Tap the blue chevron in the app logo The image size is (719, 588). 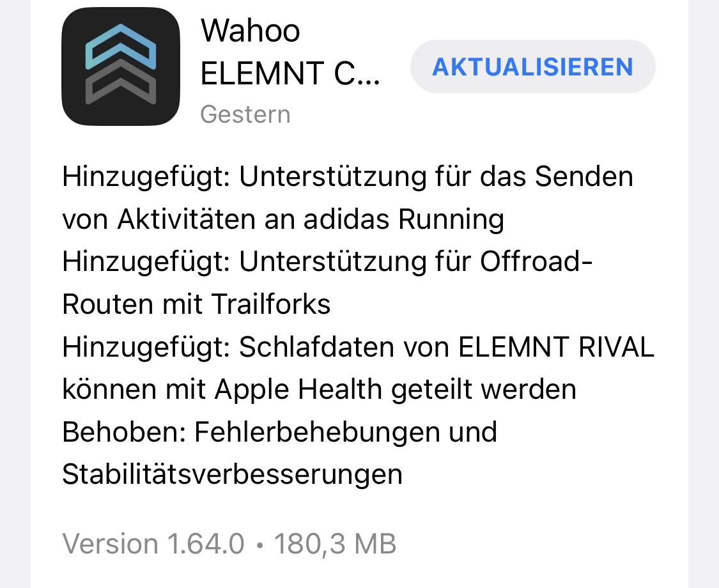click(121, 46)
